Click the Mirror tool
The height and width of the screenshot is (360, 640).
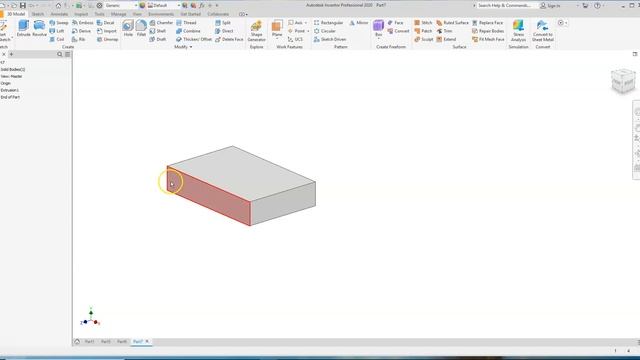359,23
